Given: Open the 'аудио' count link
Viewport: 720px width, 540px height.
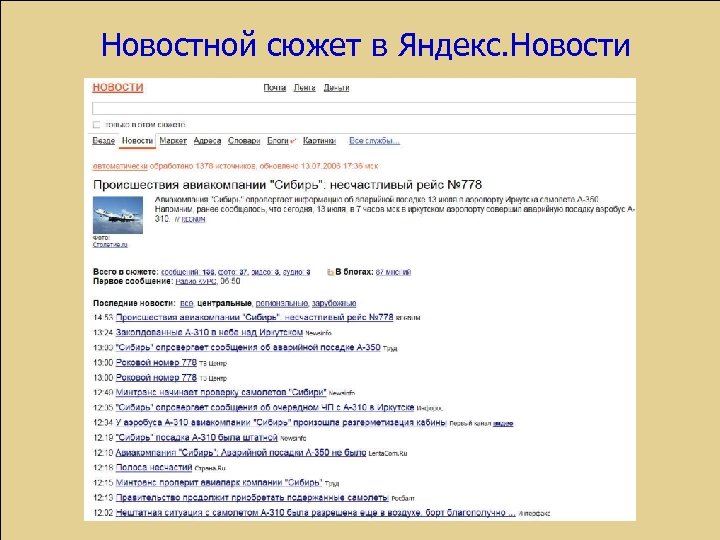Looking at the screenshot, I should tap(296, 272).
